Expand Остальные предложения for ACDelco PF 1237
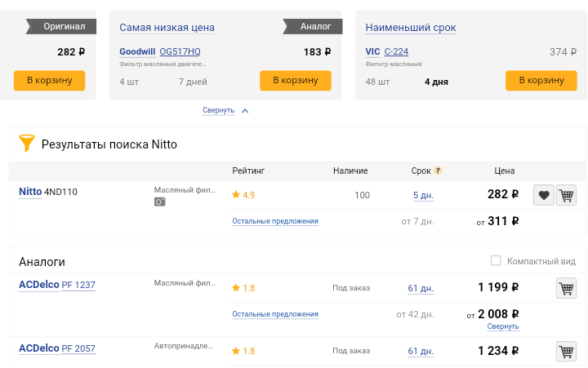The height and width of the screenshot is (368, 588). tap(275, 314)
